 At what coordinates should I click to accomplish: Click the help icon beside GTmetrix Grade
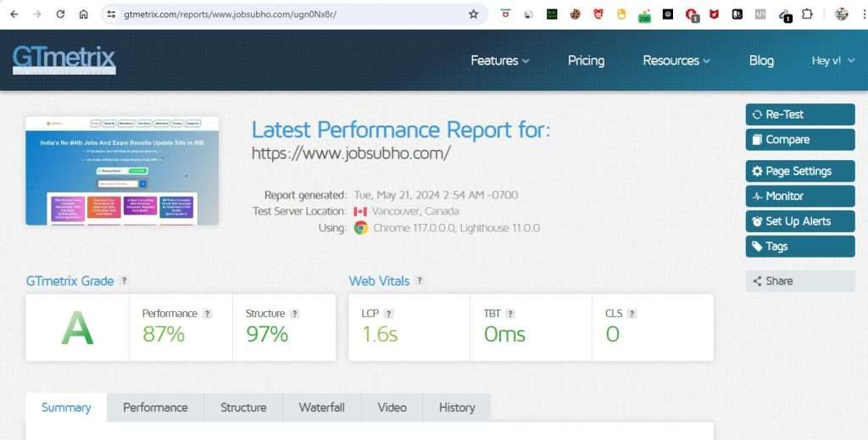coord(125,281)
